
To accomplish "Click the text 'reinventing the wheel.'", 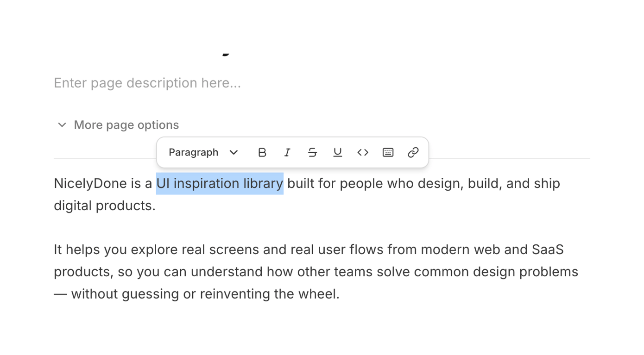I will [270, 294].
